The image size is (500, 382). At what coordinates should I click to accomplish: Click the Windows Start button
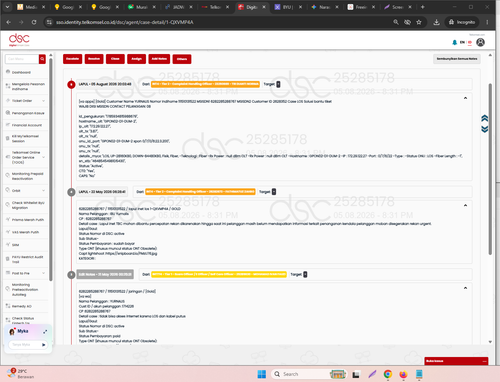[262, 374]
